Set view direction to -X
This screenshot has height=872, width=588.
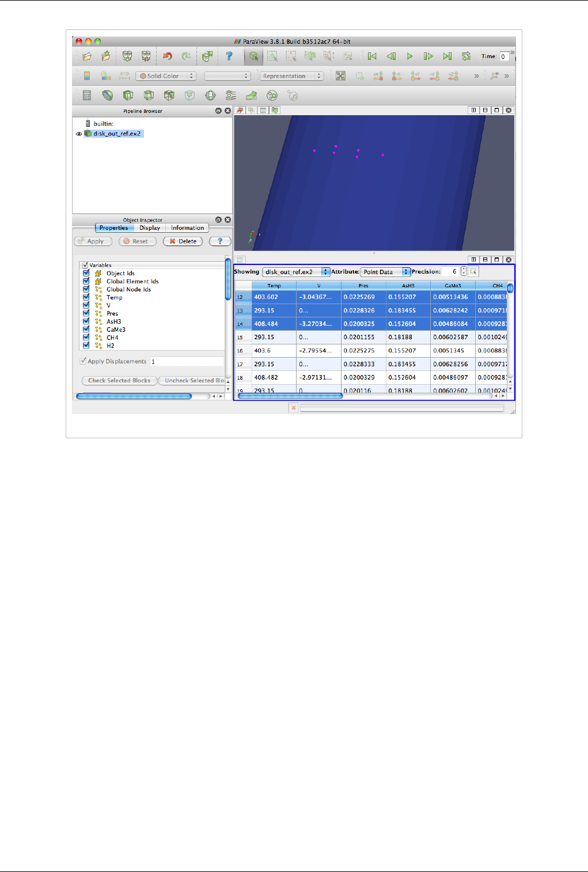(397, 76)
